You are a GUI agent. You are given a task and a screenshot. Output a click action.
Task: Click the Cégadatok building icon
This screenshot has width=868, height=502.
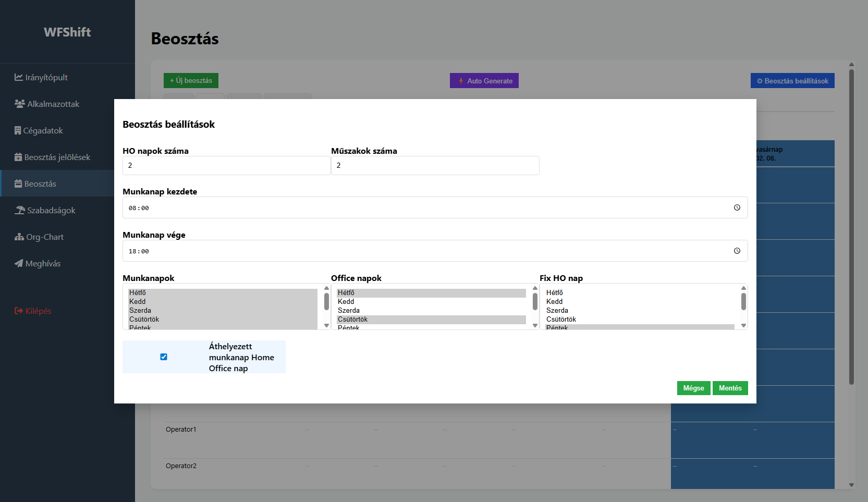pos(18,130)
